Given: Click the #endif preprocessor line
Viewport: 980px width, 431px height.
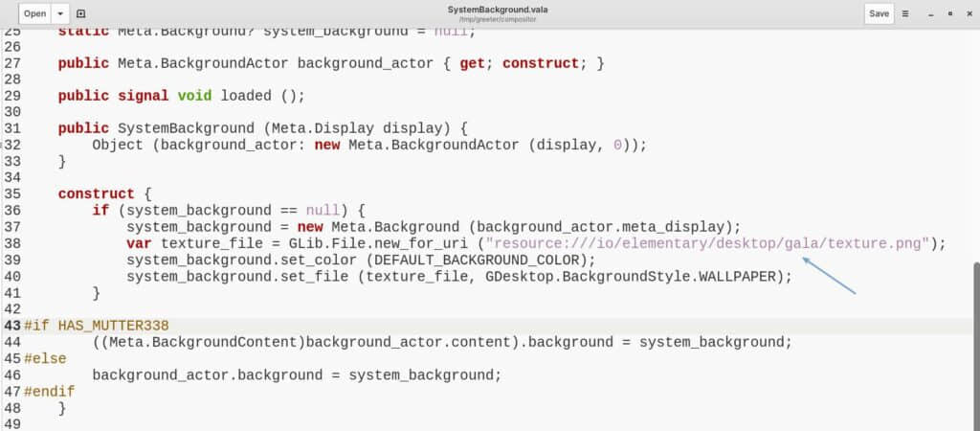Looking at the screenshot, I should [48, 392].
